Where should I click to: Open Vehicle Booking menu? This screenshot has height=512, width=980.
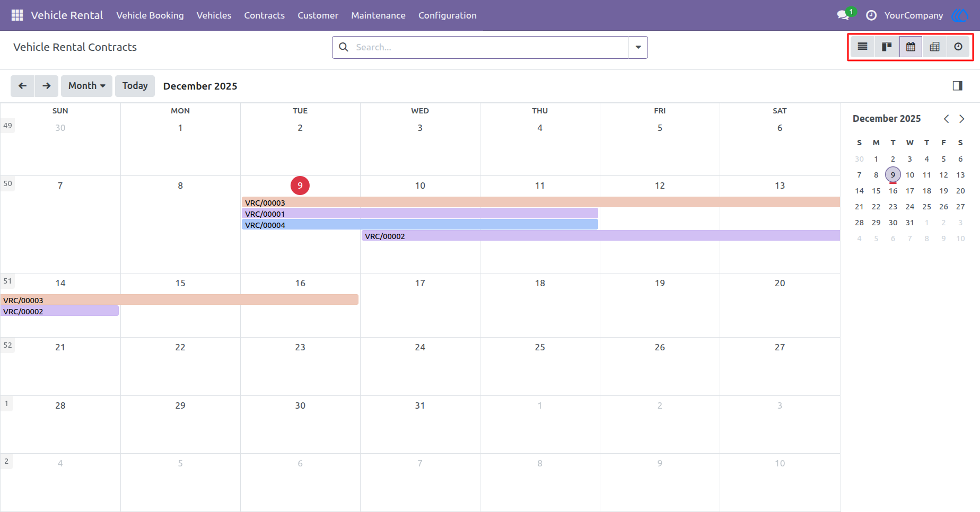click(150, 15)
